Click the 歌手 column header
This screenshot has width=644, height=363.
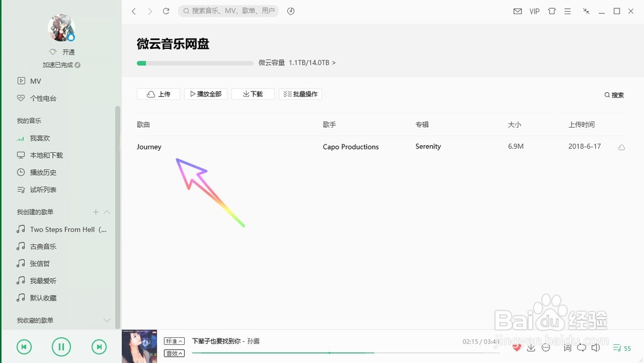(x=329, y=124)
